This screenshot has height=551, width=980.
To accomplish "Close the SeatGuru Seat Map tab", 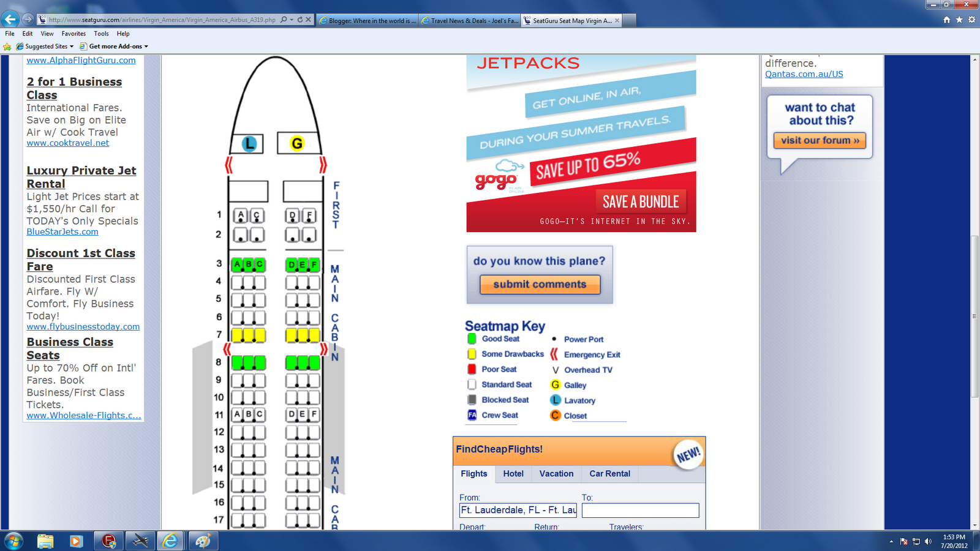I will (617, 20).
